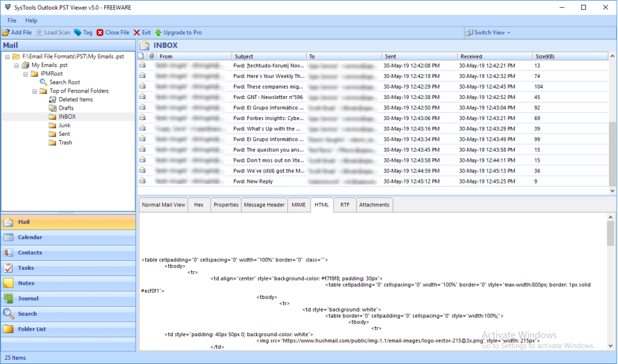Open the Tasks section
The height and width of the screenshot is (364, 618).
[68, 268]
